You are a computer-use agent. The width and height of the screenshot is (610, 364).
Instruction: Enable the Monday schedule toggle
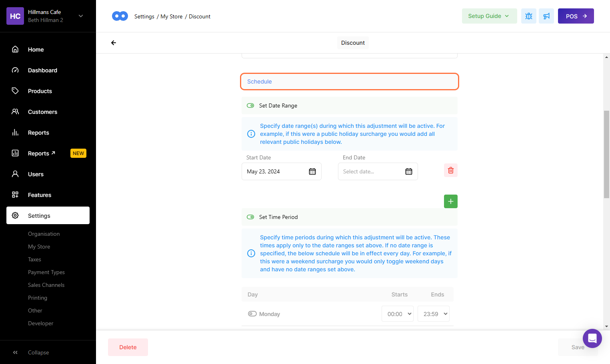tap(252, 314)
